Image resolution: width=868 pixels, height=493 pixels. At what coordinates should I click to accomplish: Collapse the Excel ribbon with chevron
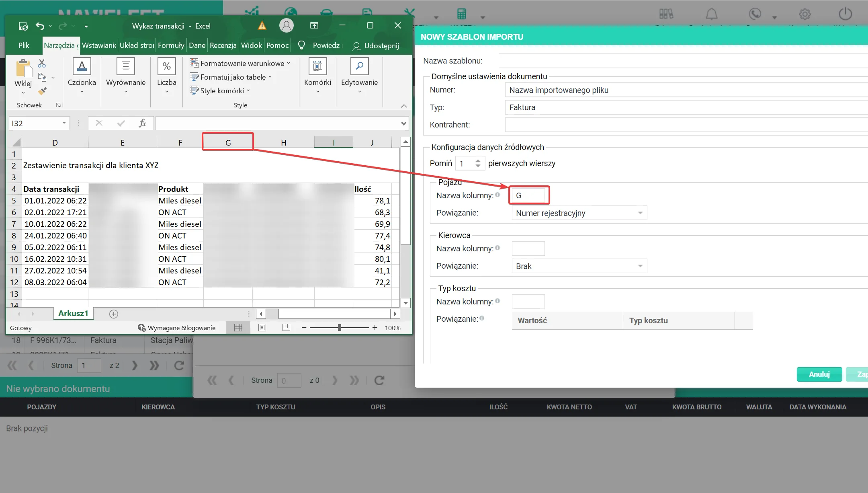point(404,106)
